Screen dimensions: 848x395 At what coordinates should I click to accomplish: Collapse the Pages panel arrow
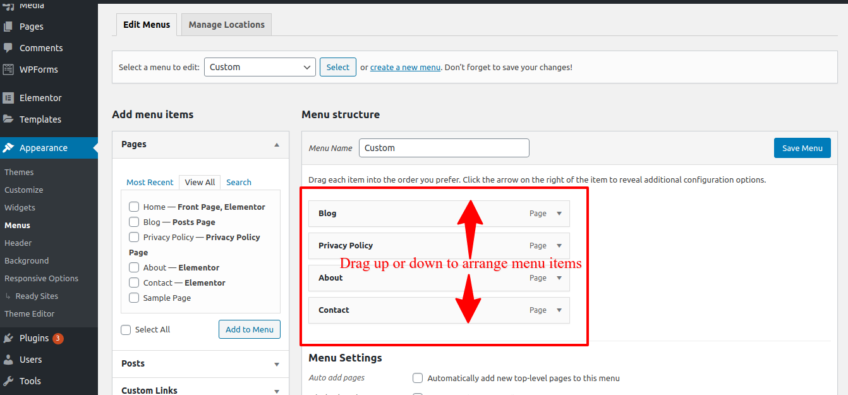[x=277, y=144]
